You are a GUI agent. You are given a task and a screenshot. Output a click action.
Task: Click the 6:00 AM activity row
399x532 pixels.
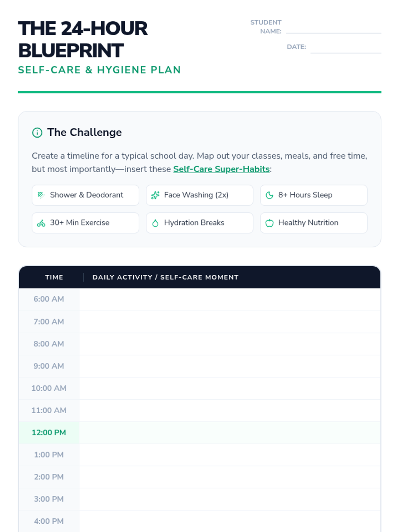[229, 299]
